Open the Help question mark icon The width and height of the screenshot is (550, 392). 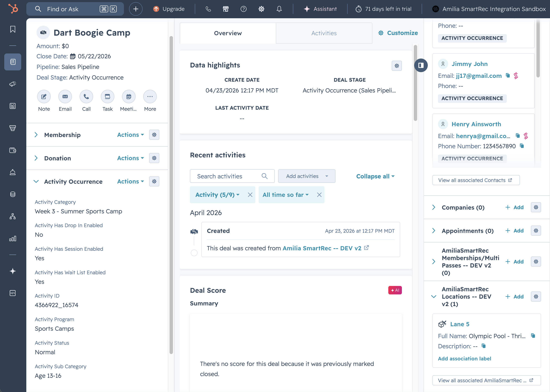(x=244, y=9)
